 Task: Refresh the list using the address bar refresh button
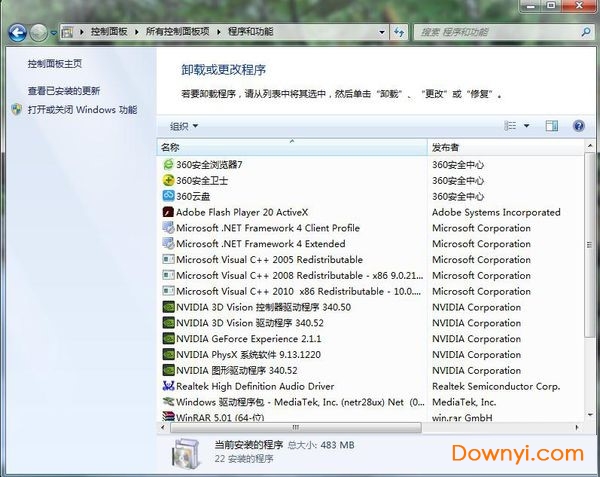[400, 32]
